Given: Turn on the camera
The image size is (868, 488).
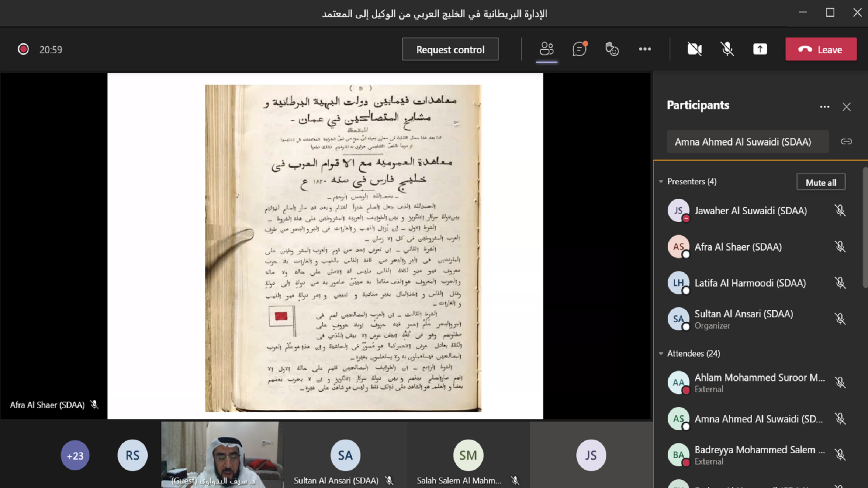Looking at the screenshot, I should (x=694, y=49).
